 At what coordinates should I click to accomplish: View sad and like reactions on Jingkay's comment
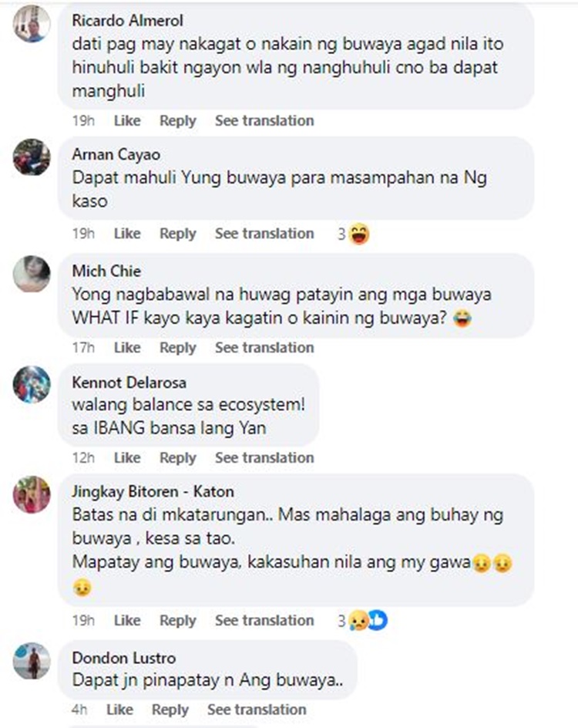[x=362, y=620]
